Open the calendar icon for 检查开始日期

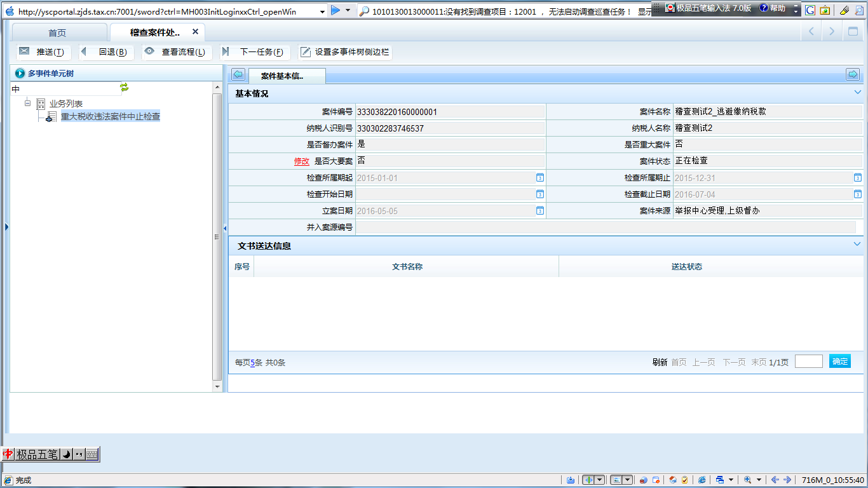540,194
